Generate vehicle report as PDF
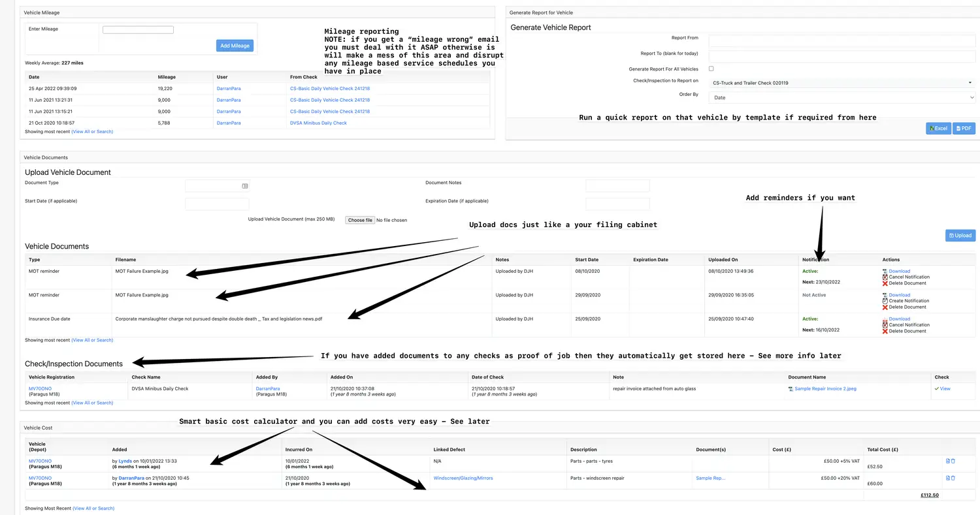980x515 pixels. pyautogui.click(x=964, y=129)
